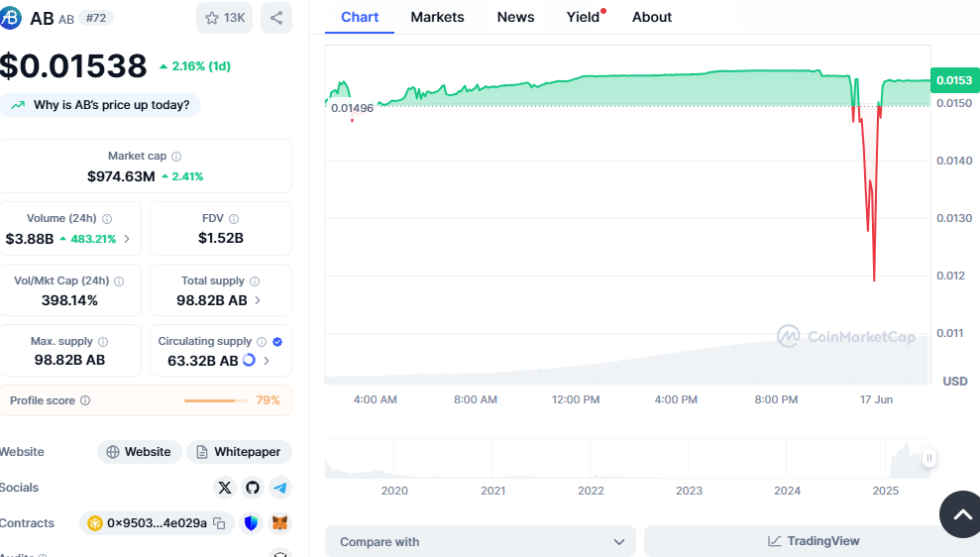Click the AB coin logo icon
This screenshot has width=980, height=557.
(x=10, y=18)
